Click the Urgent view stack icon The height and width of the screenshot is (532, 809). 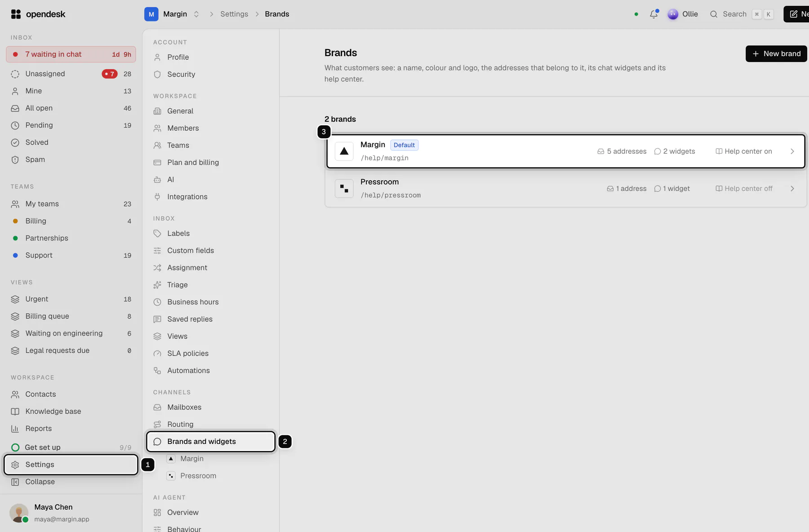(x=15, y=299)
